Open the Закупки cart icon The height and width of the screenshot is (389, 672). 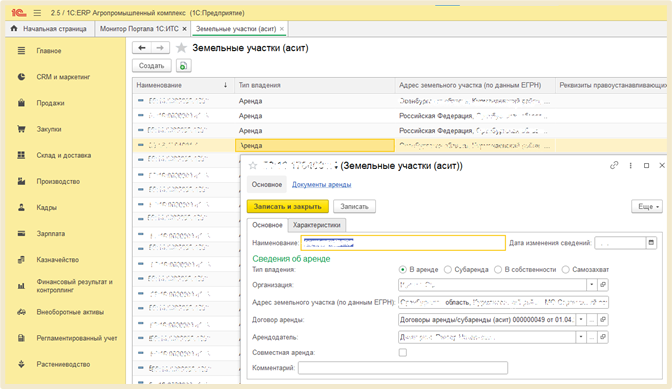coord(21,129)
